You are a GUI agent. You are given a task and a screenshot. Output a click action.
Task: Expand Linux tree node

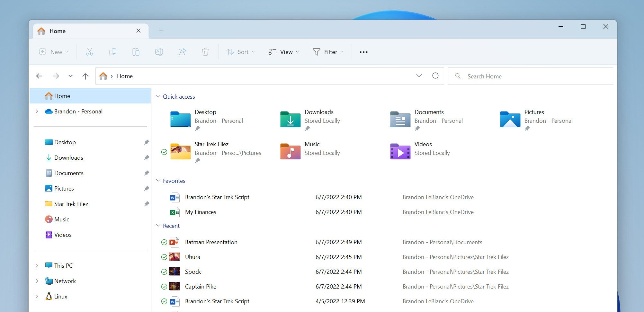pos(37,297)
